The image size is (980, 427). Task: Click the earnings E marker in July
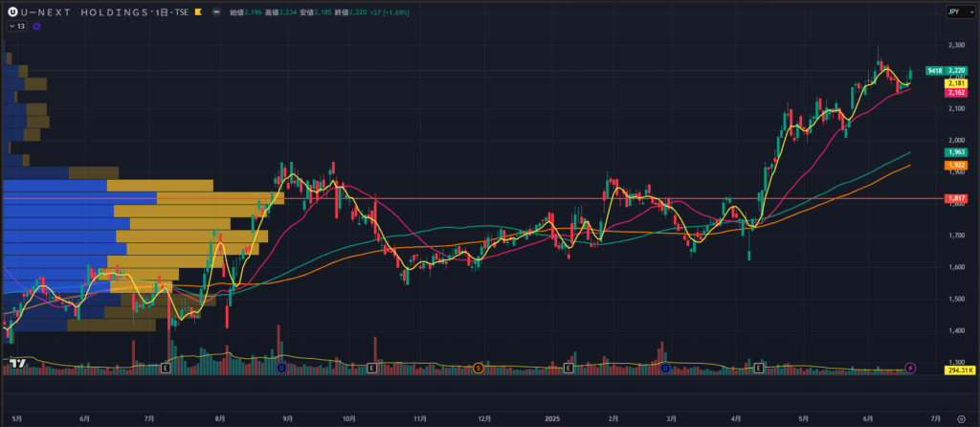166,369
